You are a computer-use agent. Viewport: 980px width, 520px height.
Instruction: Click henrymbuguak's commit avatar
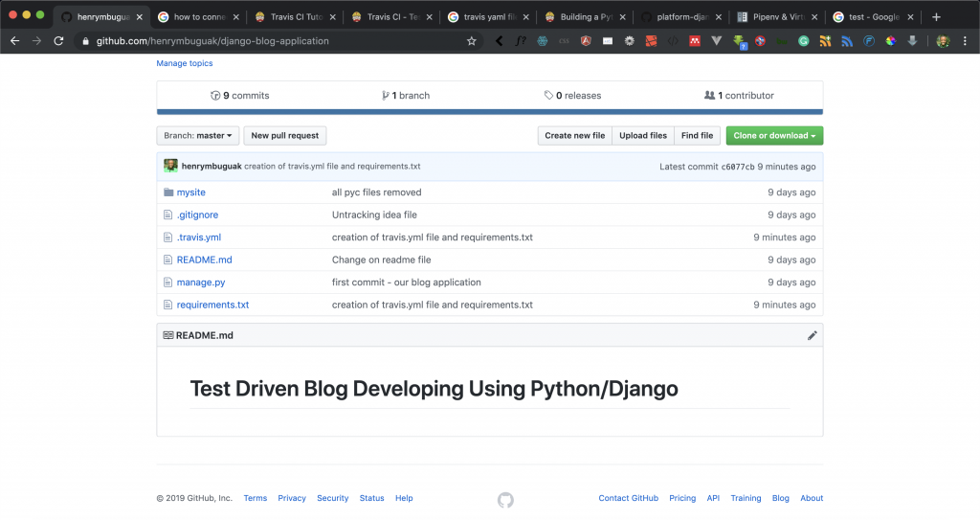coord(170,166)
